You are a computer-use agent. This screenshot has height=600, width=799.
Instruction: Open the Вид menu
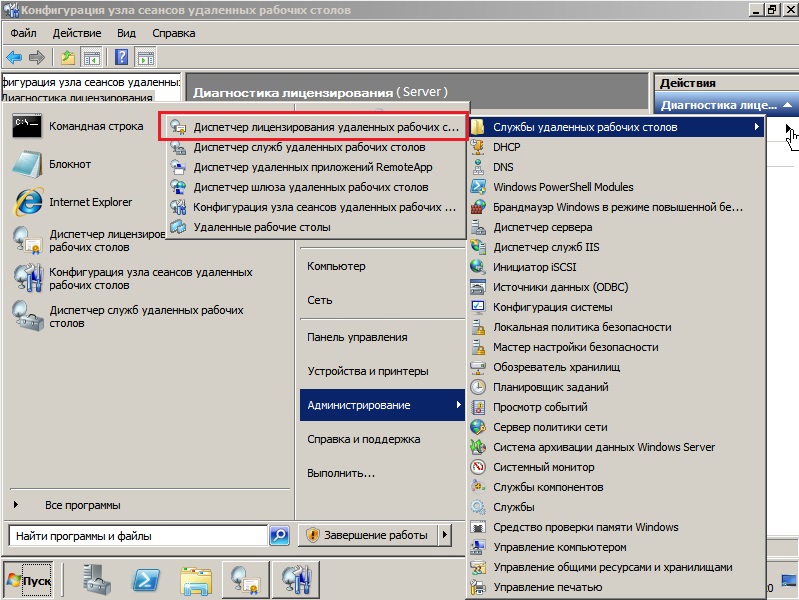pyautogui.click(x=126, y=33)
